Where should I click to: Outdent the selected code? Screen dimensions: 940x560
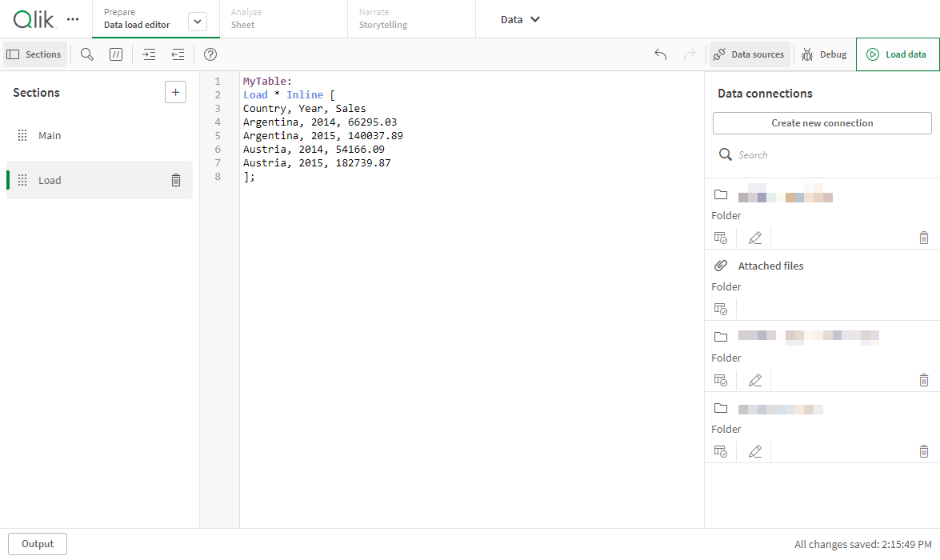coord(177,54)
